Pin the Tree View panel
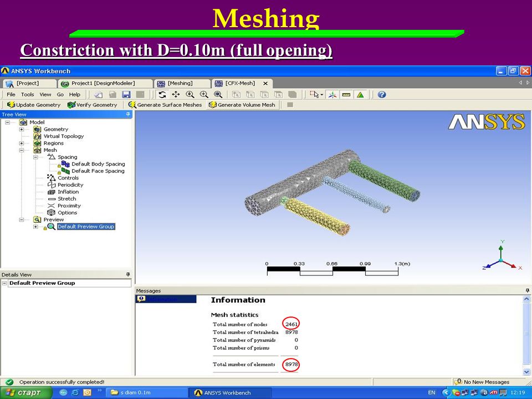The image size is (532, 399). coord(128,115)
